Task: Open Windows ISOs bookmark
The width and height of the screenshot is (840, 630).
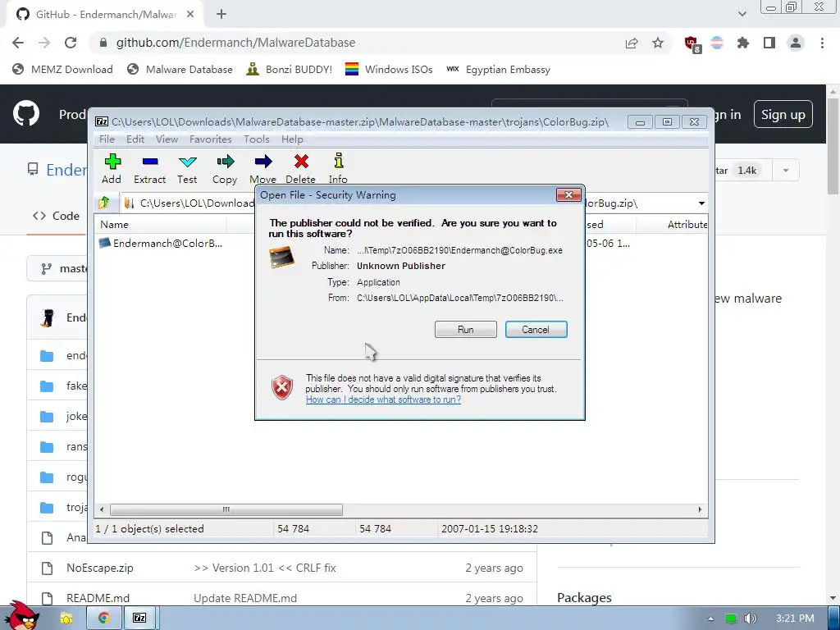Action: coord(389,69)
